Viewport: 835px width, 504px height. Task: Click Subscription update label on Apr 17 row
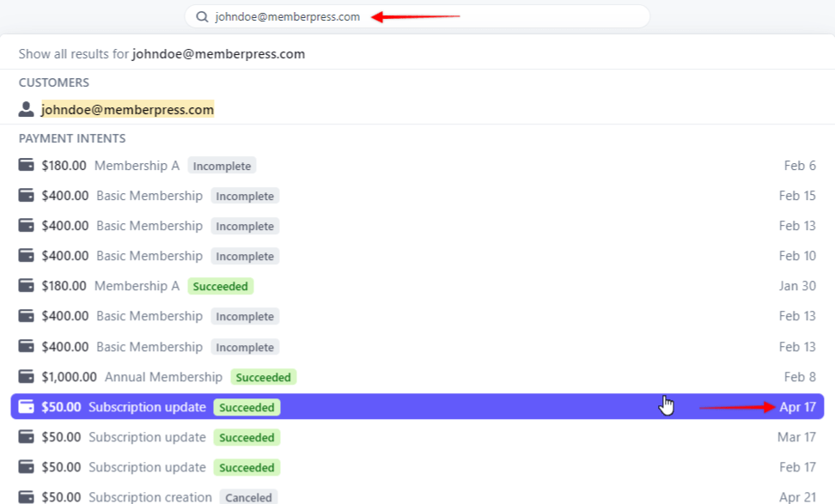point(148,407)
